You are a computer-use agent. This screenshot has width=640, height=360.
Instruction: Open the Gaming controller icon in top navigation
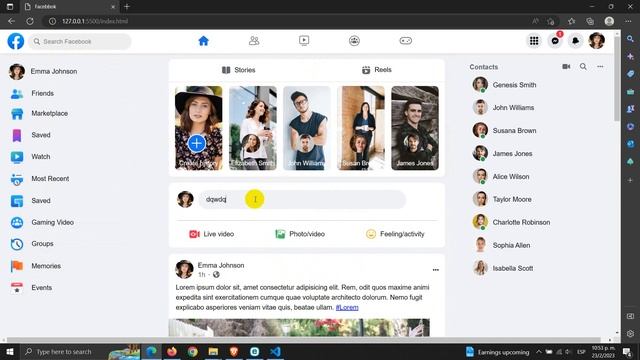[x=405, y=41]
